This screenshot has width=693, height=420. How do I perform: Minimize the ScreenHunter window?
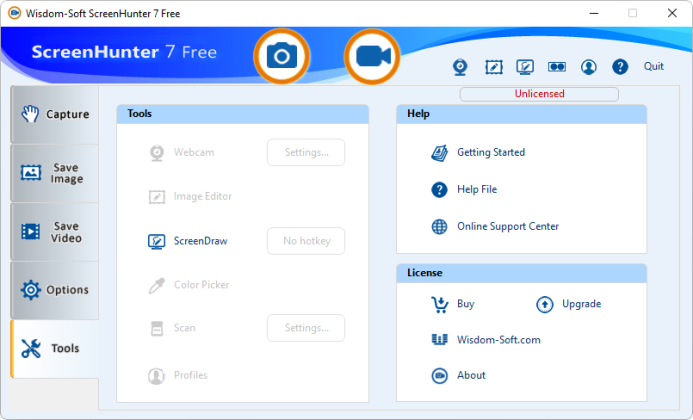tap(594, 13)
